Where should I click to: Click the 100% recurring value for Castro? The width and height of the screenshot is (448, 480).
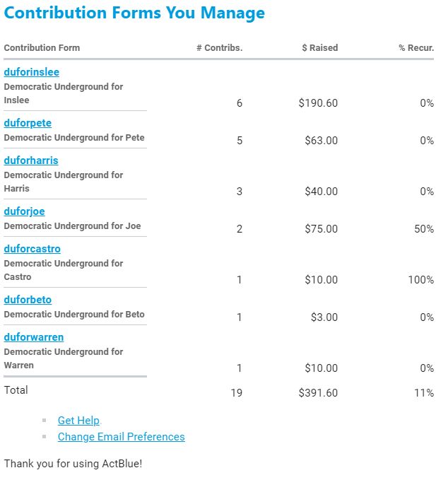[x=420, y=280]
